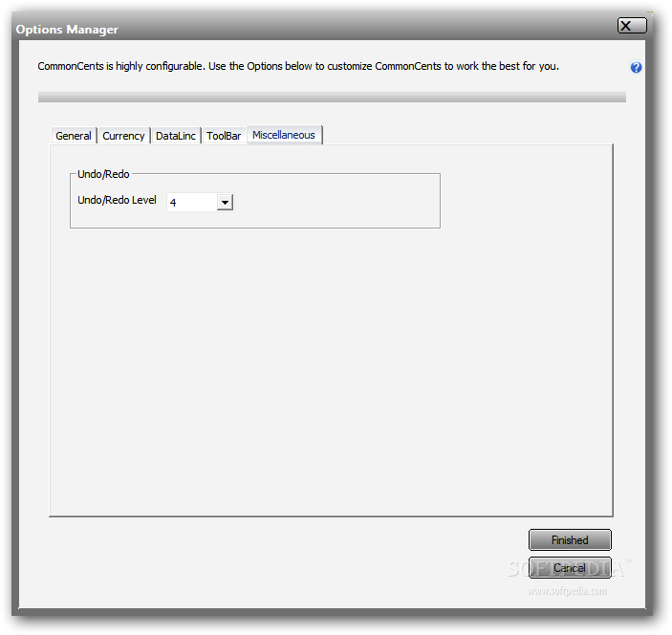672x635 pixels.
Task: Click the Undo/Redo Level label
Action: (x=117, y=200)
